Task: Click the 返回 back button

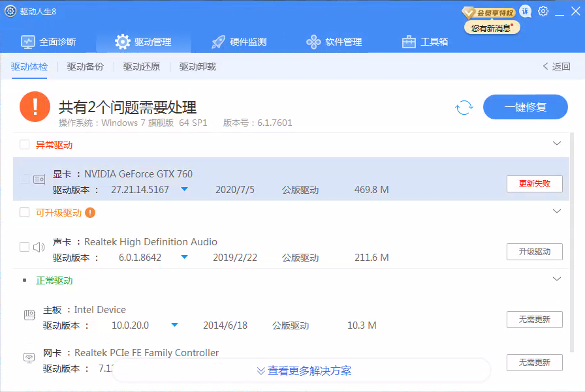Action: click(556, 67)
